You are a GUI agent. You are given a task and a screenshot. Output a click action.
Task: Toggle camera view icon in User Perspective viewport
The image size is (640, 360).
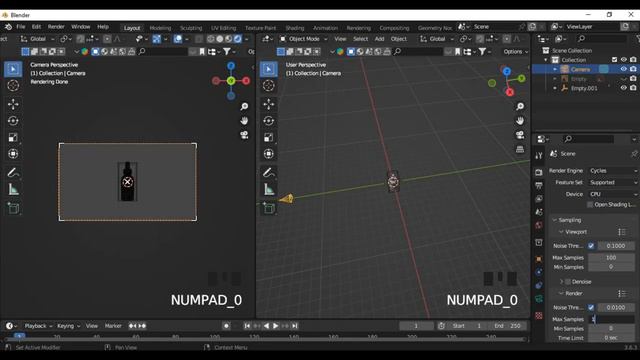pos(520,135)
